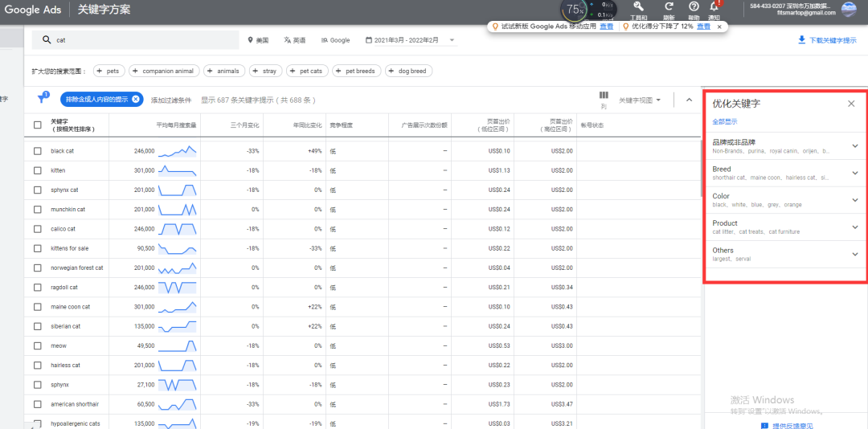
Task: Tick the sphynx cat row checkbox
Action: coord(38,190)
